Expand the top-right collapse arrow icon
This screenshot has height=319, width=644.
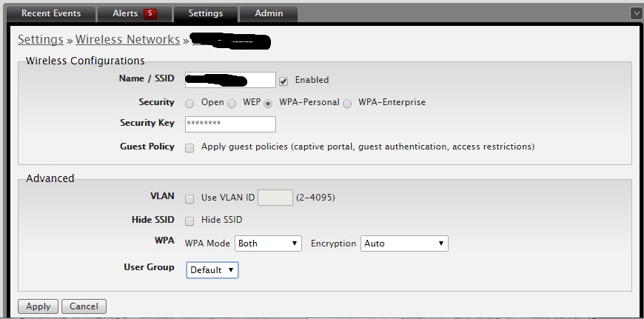click(636, 13)
